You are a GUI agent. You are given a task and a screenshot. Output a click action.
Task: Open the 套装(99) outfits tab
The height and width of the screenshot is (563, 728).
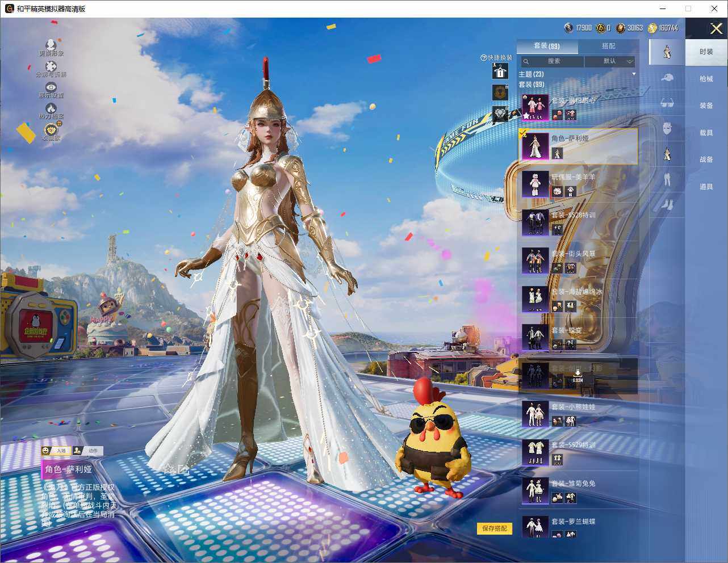pos(547,46)
